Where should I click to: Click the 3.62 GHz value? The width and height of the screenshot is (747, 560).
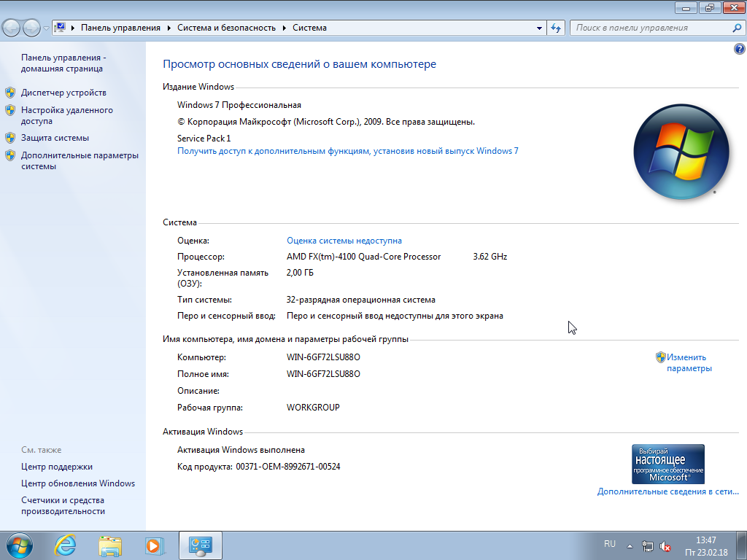tap(489, 257)
